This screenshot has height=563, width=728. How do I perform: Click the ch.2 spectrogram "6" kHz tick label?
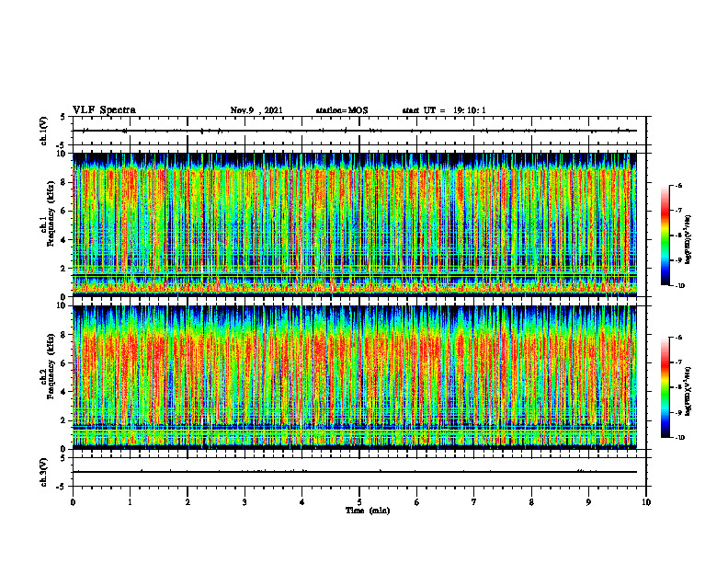click(x=65, y=363)
